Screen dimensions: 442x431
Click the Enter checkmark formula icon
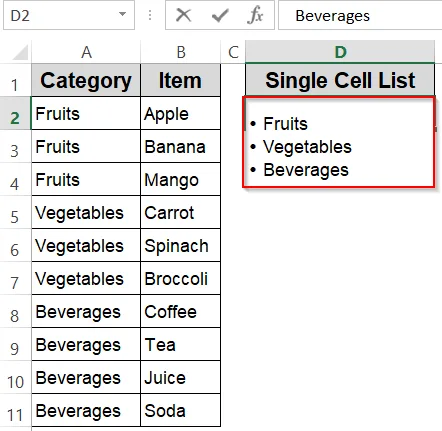[x=220, y=16]
